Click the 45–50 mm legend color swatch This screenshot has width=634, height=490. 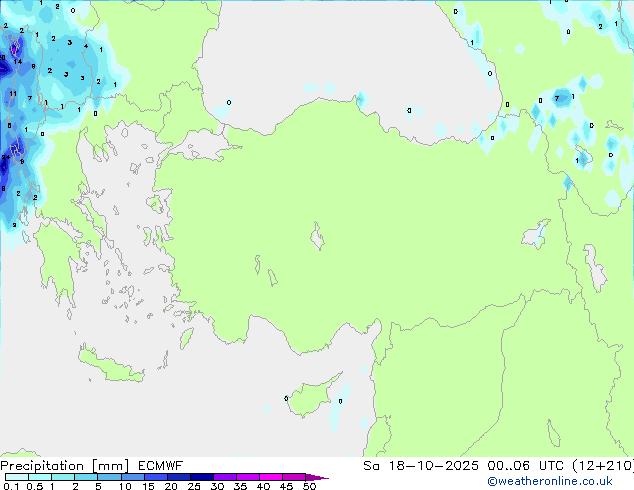(x=294, y=477)
